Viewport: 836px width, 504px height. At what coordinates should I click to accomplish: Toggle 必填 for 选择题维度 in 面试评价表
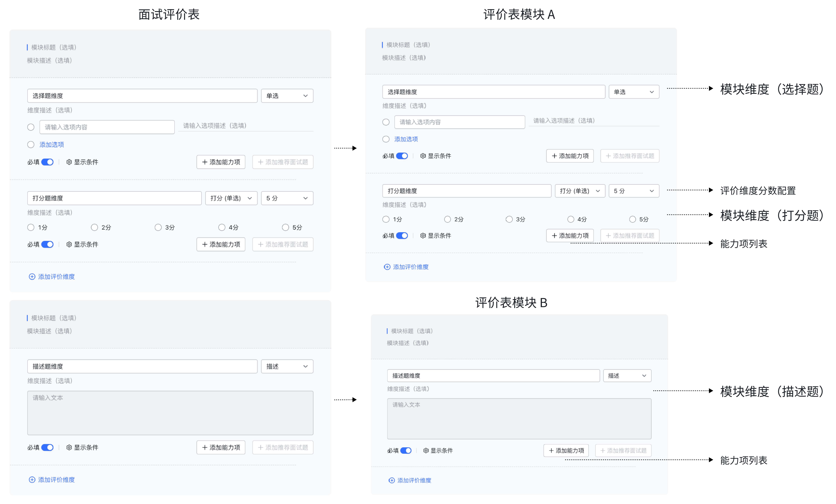tap(47, 162)
